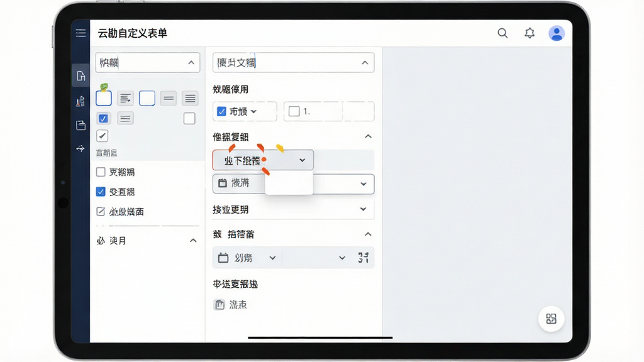
Task: Pick the two-line divider component icon
Action: coord(169,98)
